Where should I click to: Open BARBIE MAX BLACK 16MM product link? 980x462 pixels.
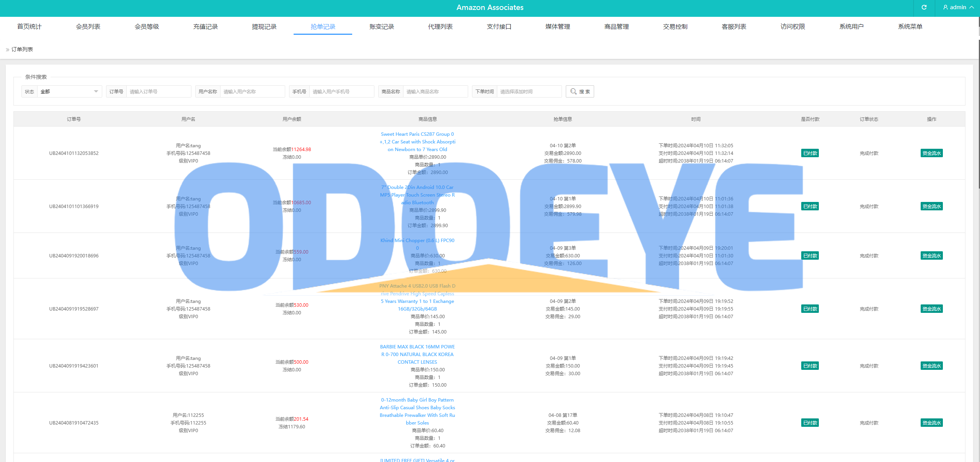coord(417,355)
